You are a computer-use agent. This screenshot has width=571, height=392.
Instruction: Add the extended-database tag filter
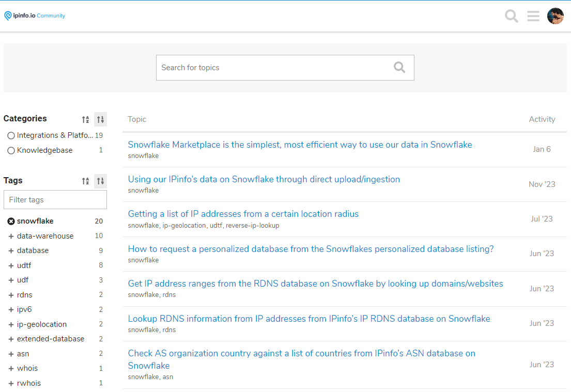(11, 339)
